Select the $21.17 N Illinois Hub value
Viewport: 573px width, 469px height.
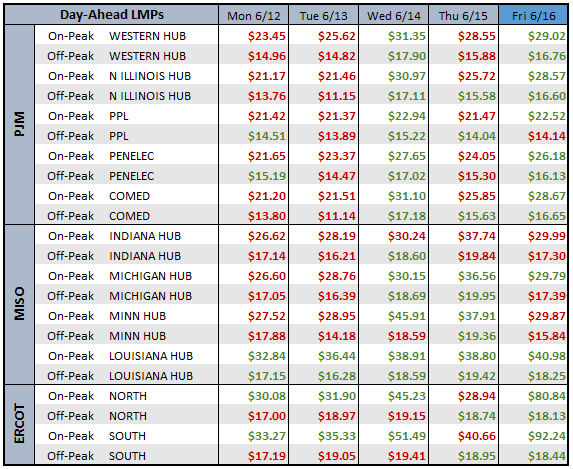(x=266, y=76)
